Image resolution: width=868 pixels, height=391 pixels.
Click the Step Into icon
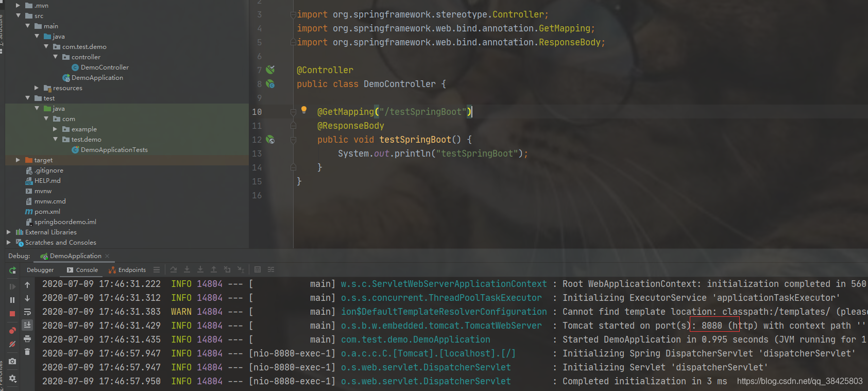click(187, 269)
